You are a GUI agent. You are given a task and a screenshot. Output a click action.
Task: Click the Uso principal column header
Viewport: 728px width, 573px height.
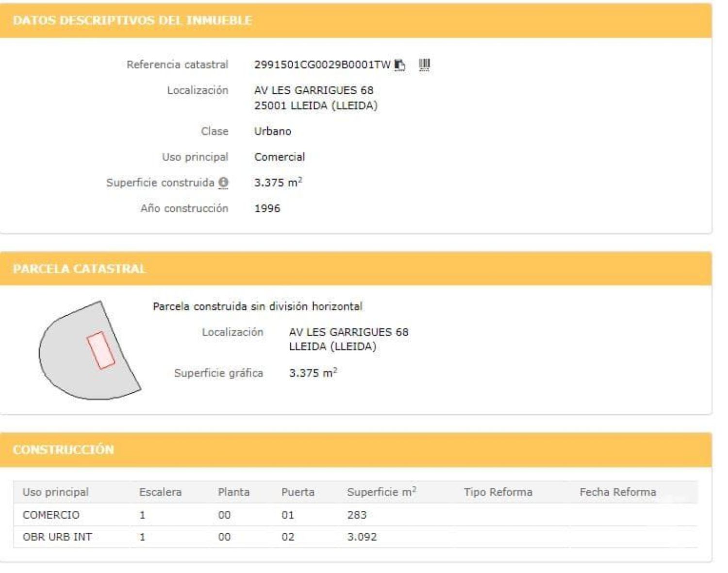[x=55, y=492]
